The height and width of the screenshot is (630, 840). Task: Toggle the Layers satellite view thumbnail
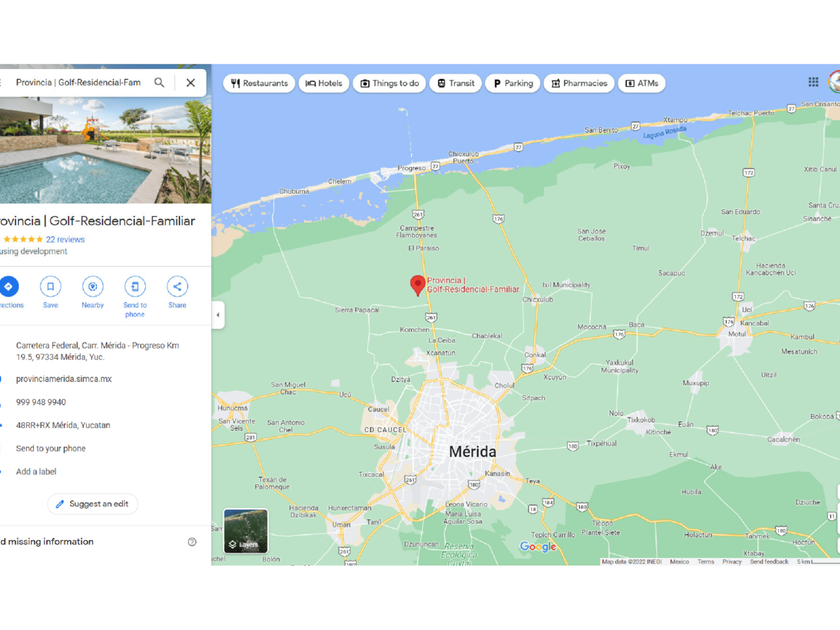point(245,531)
